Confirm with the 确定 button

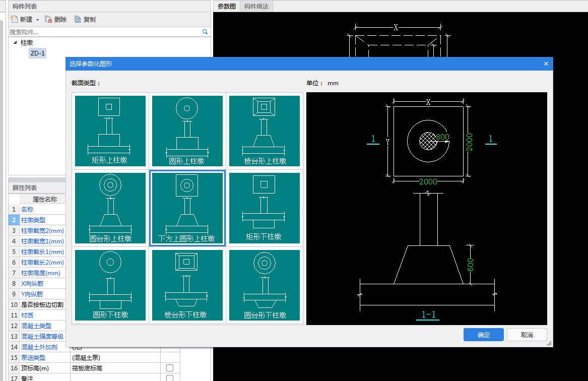[483, 335]
